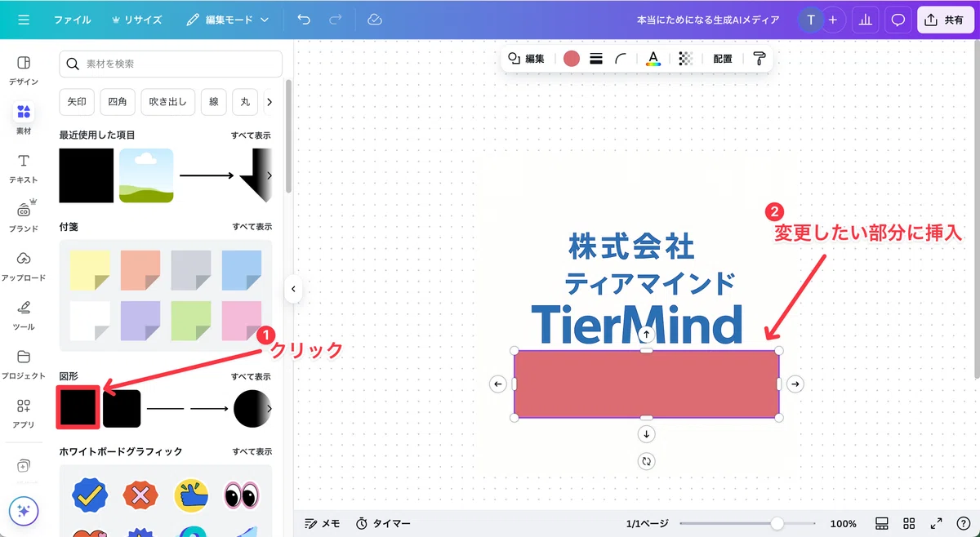Undo the last action
Viewport: 980px width, 537px height.
(x=304, y=20)
